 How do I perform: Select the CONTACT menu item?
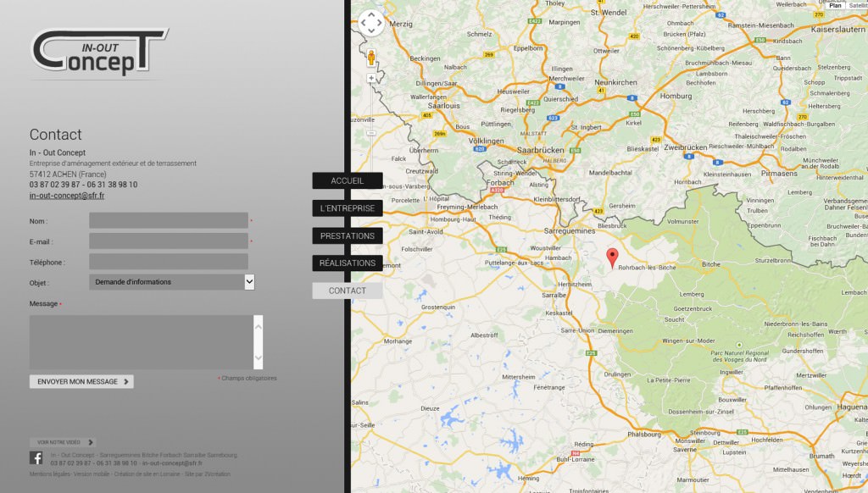347,291
